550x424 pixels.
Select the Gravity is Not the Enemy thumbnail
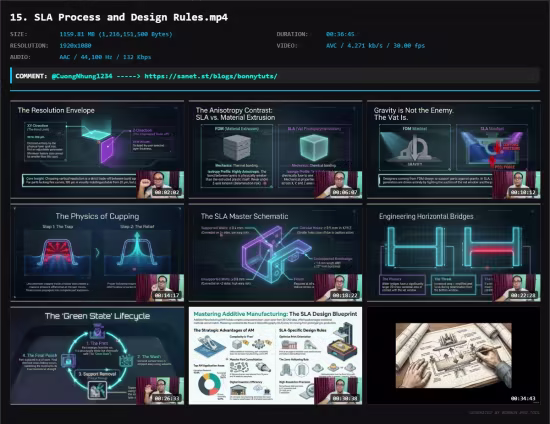tap(454, 150)
